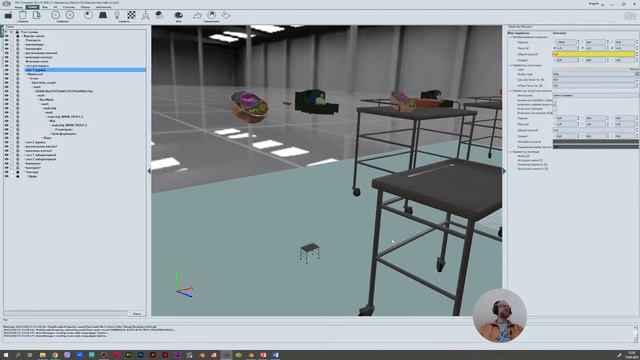Click the eye view icon in toolbar

(178, 16)
